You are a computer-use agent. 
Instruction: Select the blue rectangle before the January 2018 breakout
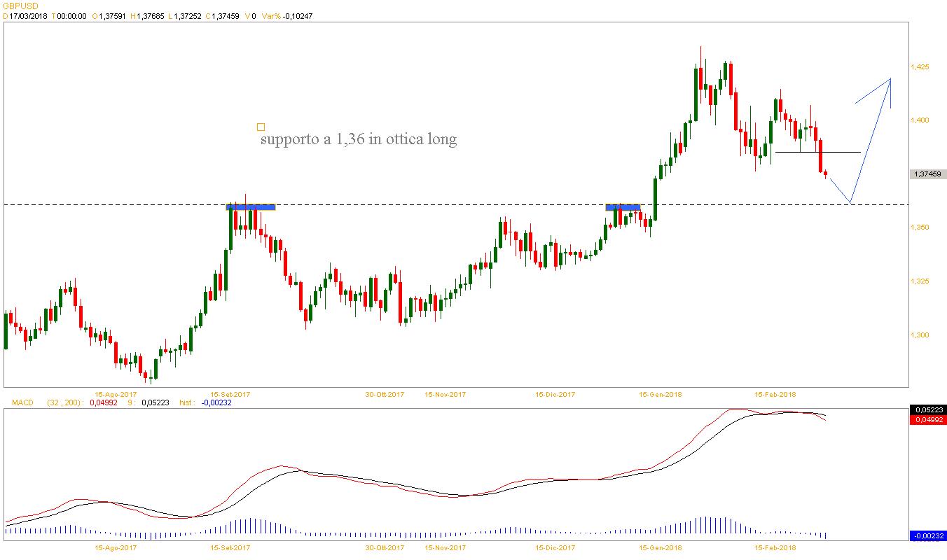(623, 206)
